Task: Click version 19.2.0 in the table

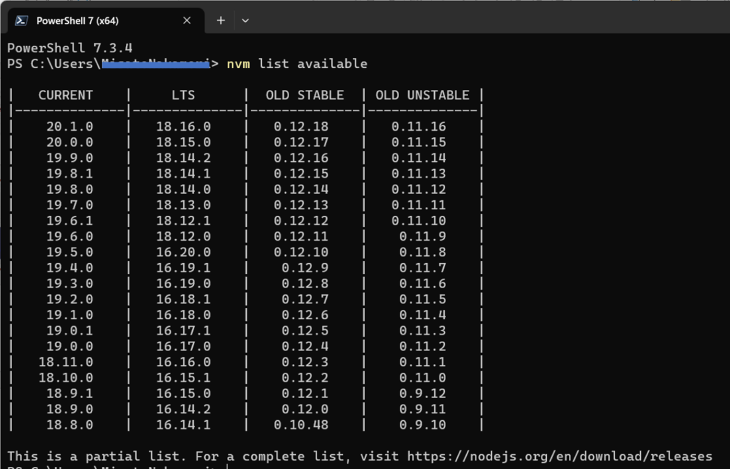Action: click(69, 299)
